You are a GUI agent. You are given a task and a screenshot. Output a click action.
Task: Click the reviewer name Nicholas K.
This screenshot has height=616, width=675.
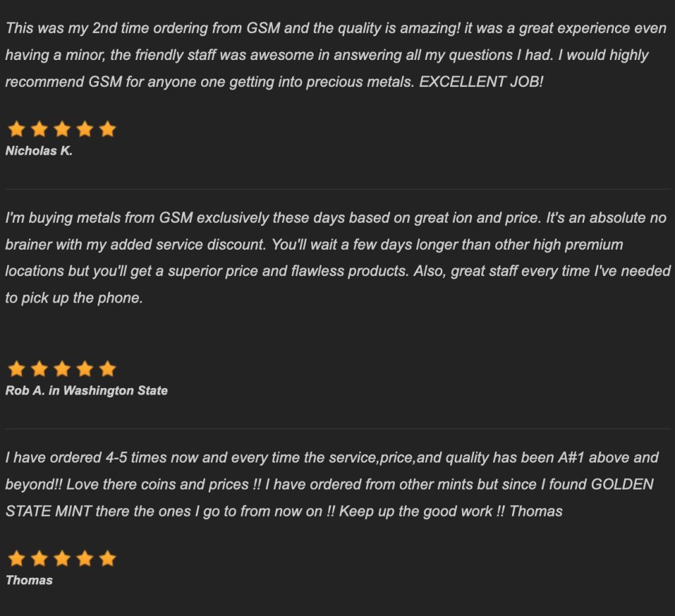pyautogui.click(x=39, y=151)
